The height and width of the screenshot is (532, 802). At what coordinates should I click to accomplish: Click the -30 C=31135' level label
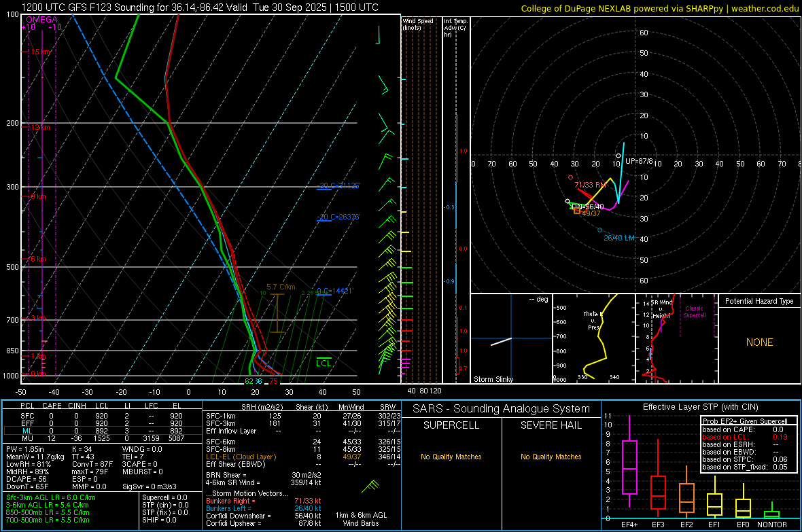coord(338,185)
